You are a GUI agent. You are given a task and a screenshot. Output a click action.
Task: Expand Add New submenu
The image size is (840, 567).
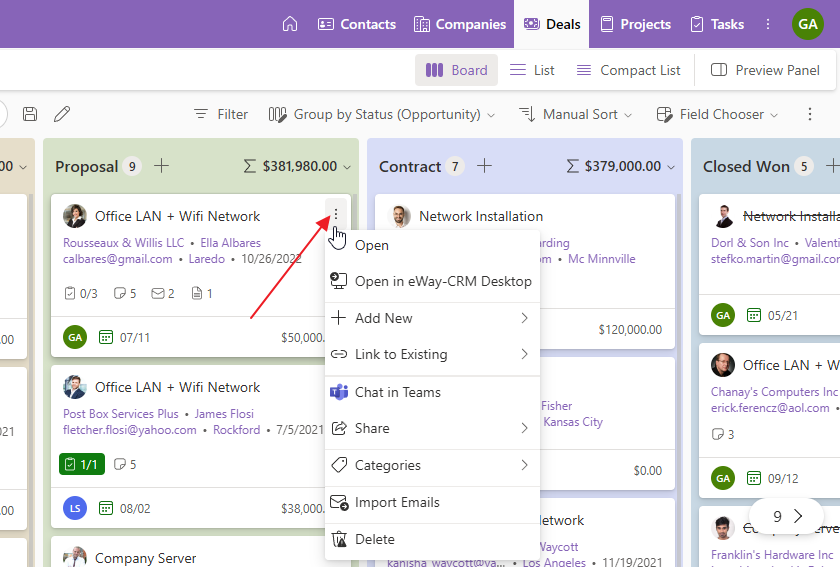tap(432, 318)
